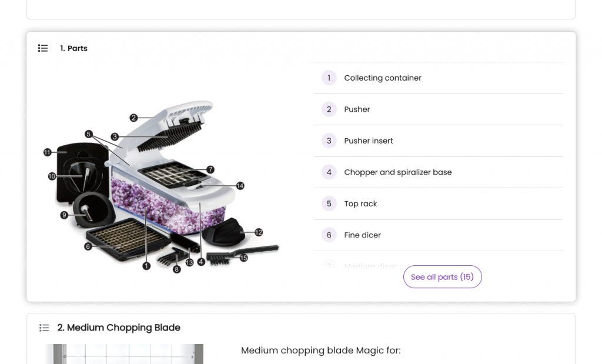This screenshot has width=602, height=364.
Task: Select callout marker 11 on the diagram
Action: click(x=47, y=152)
